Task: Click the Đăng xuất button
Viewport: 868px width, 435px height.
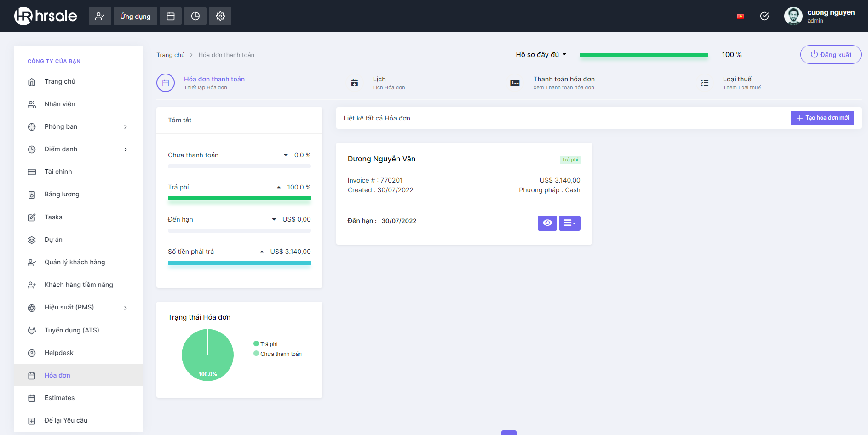Action: click(x=831, y=54)
